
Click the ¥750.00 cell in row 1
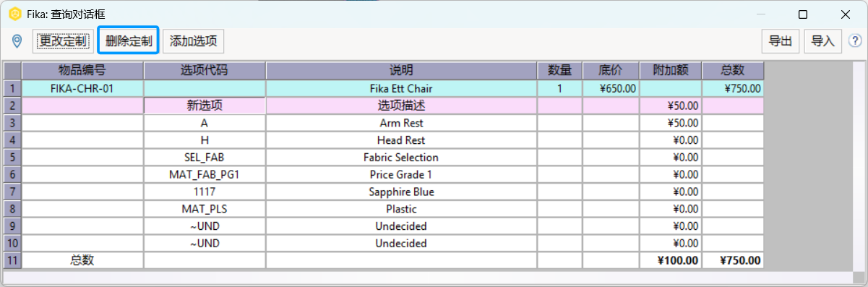click(x=733, y=88)
